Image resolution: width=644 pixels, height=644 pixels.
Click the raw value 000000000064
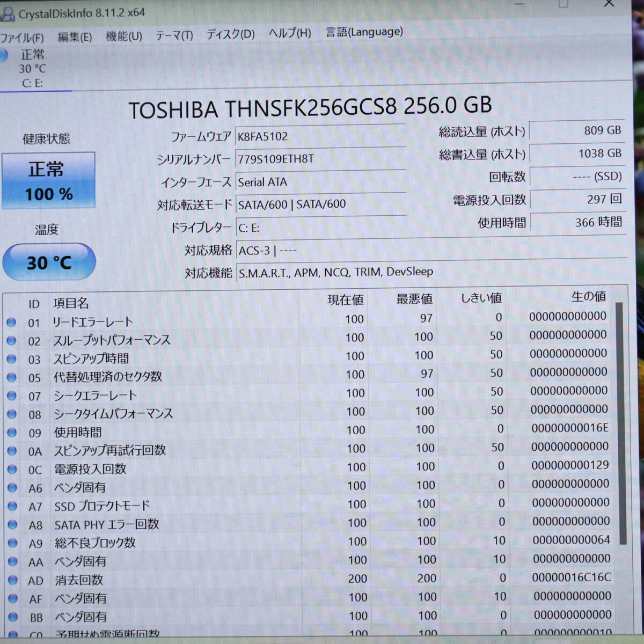pos(571,539)
